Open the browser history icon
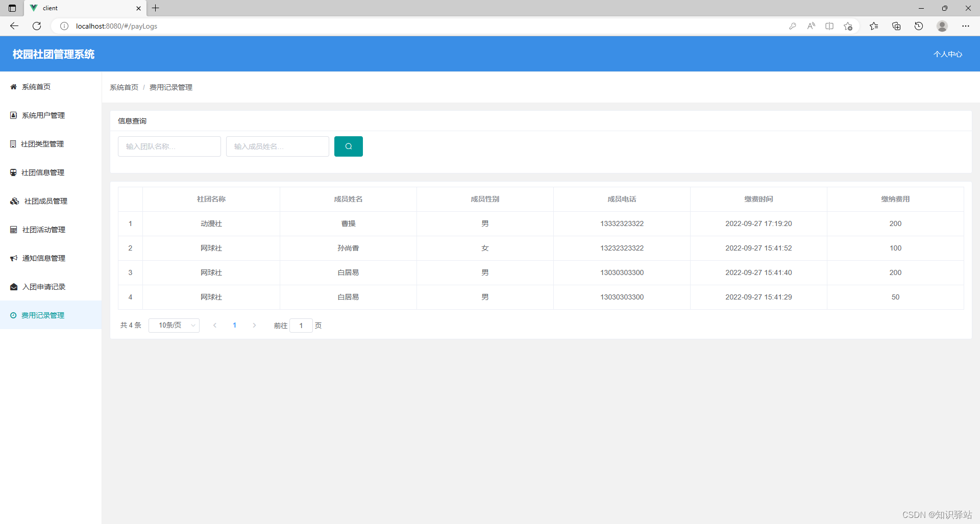The width and height of the screenshot is (980, 524). coord(919,26)
